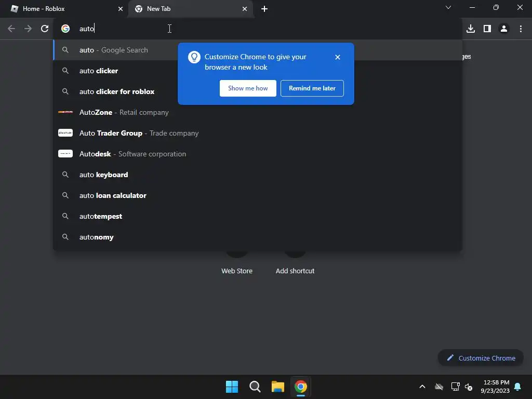Click the Show me how button
Viewport: 532px width, 399px height.
pyautogui.click(x=248, y=88)
